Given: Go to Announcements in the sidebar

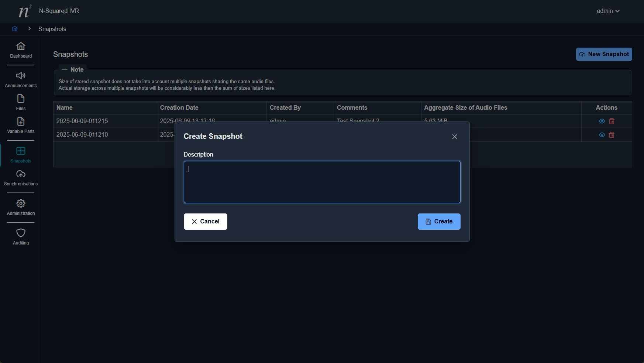Looking at the screenshot, I should (x=21, y=80).
